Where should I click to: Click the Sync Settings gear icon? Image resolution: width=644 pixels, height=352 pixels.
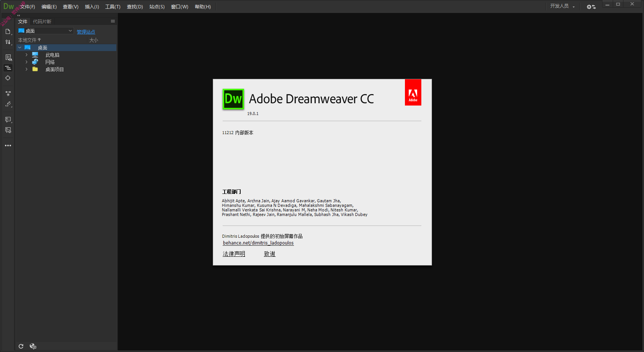click(591, 7)
